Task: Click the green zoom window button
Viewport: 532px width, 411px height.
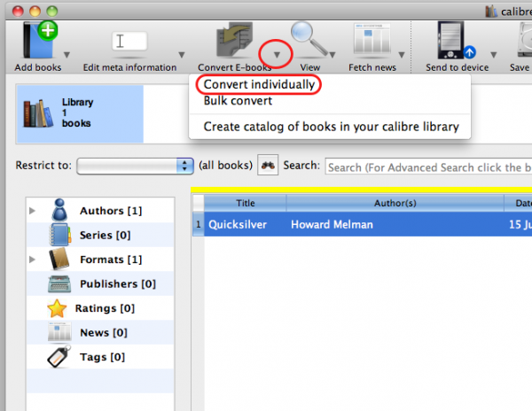Action: point(52,11)
